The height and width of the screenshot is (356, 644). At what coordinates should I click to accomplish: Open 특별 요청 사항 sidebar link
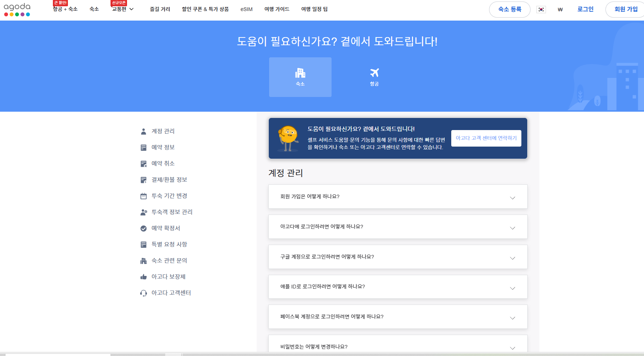[x=169, y=244]
